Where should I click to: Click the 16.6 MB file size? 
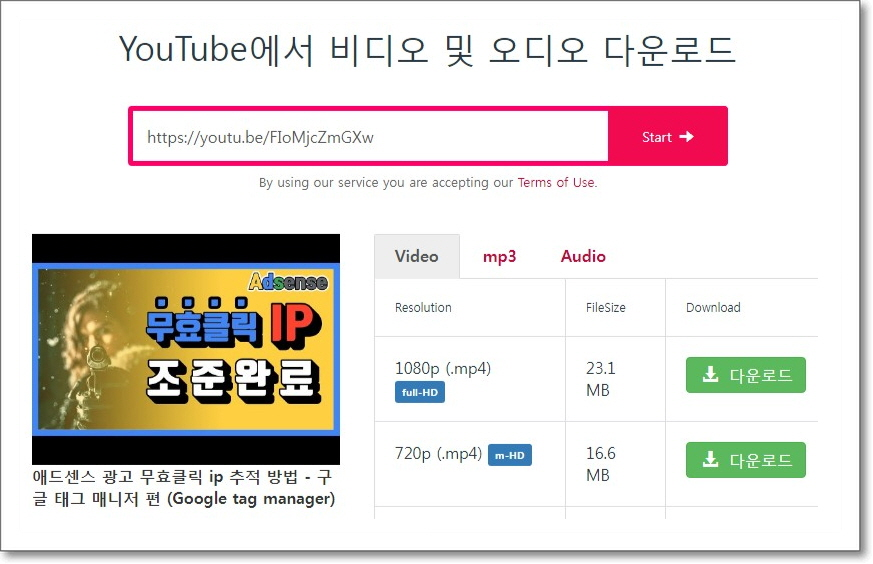pyautogui.click(x=601, y=464)
